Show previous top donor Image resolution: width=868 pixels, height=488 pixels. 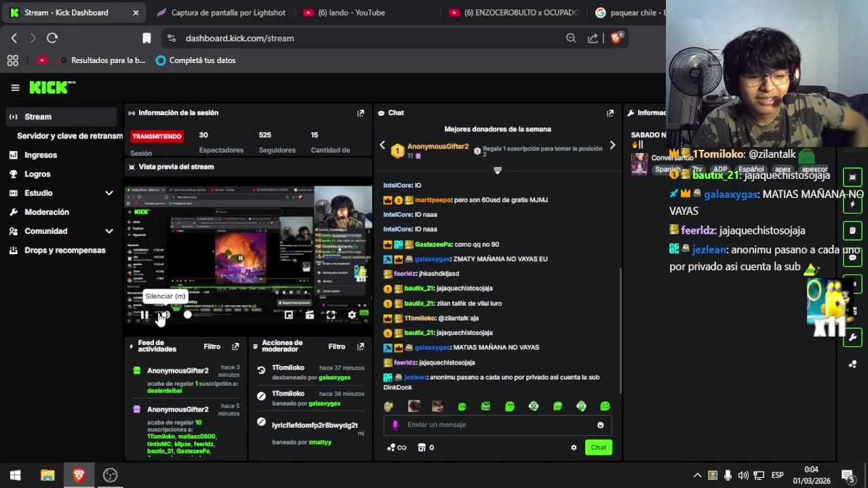click(x=382, y=145)
